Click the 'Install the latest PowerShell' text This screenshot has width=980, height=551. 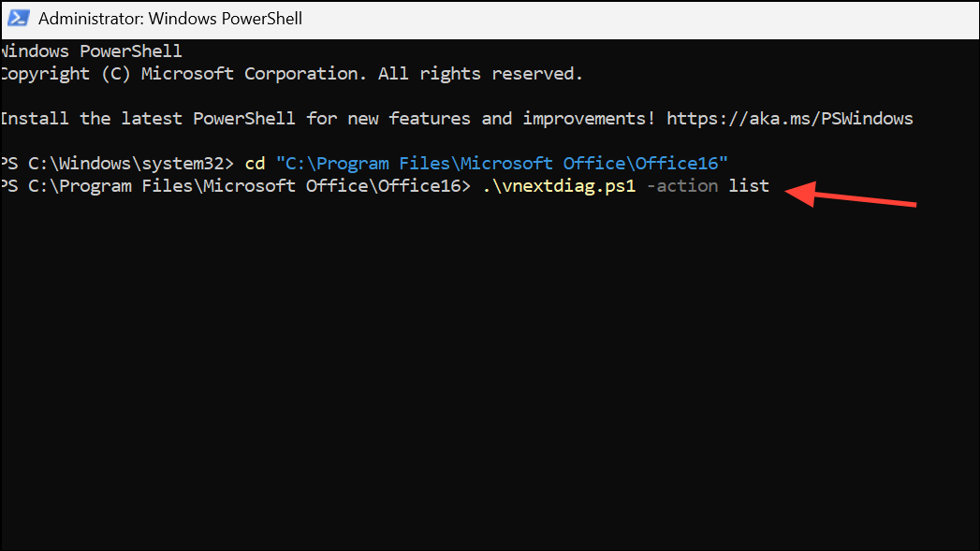point(148,119)
